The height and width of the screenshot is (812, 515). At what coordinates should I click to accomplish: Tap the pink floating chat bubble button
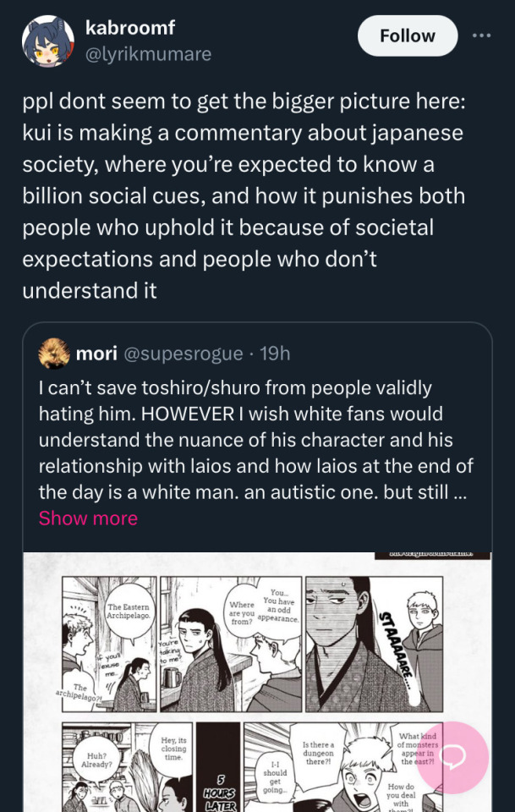452,756
